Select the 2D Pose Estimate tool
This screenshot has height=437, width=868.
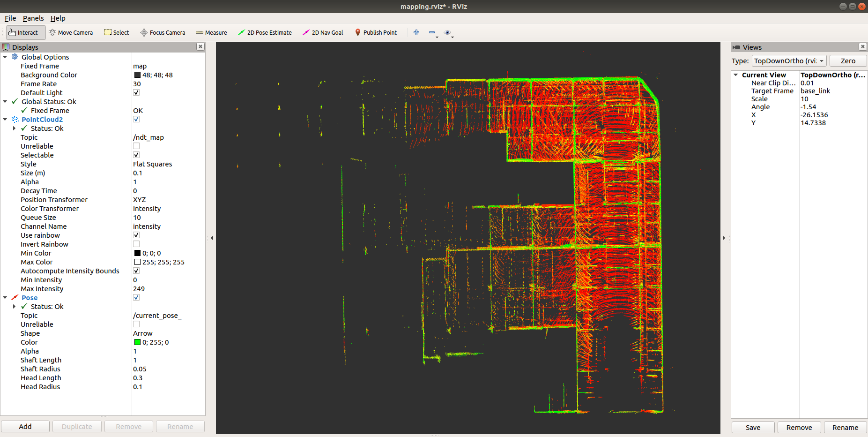click(265, 32)
